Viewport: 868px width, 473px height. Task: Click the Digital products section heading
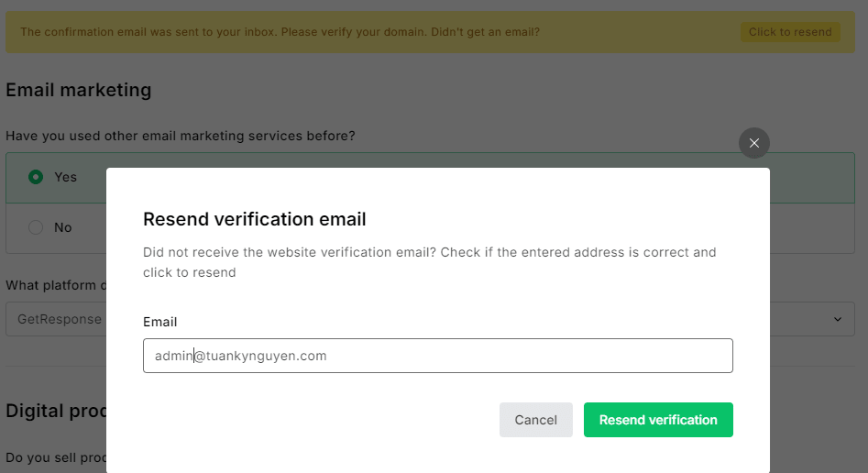pyautogui.click(x=55, y=410)
